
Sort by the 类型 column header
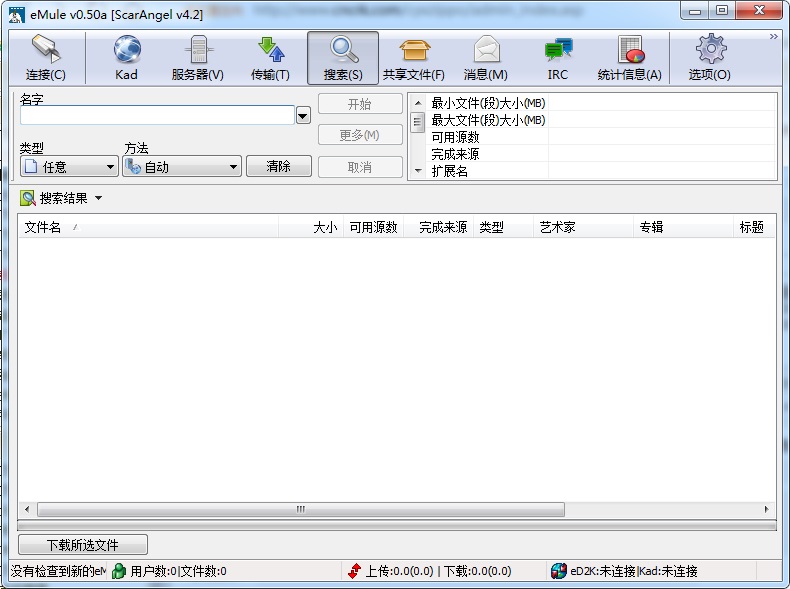[x=503, y=227]
